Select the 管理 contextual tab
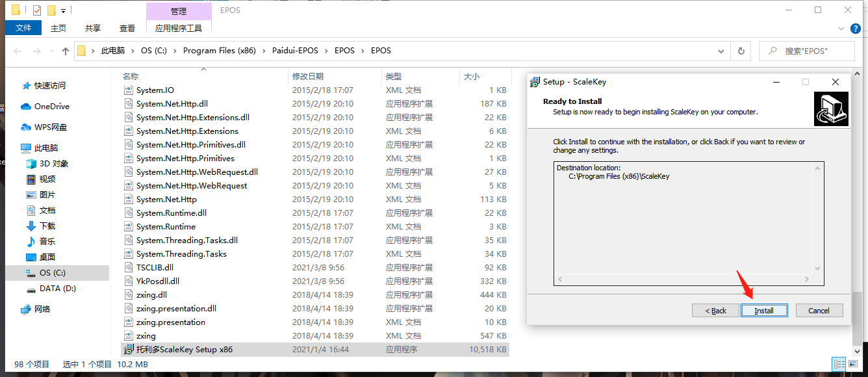 coord(179,11)
